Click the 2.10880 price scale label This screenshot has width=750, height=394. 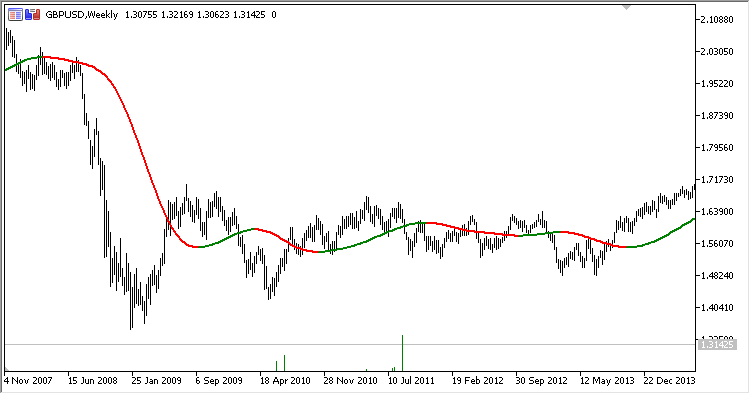click(717, 20)
